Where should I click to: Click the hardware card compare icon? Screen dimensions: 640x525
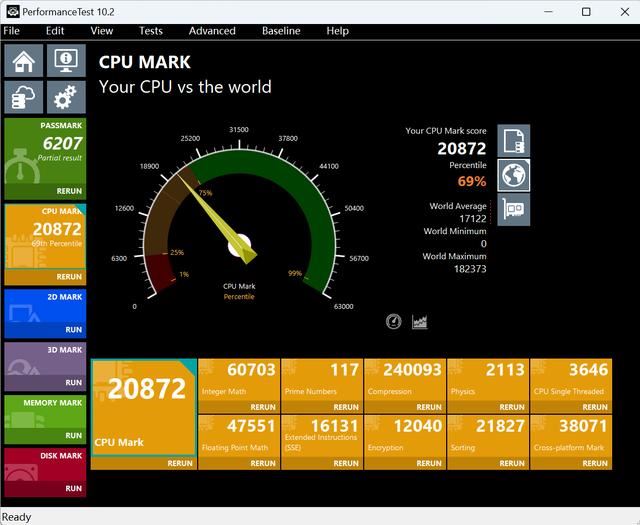tap(513, 209)
